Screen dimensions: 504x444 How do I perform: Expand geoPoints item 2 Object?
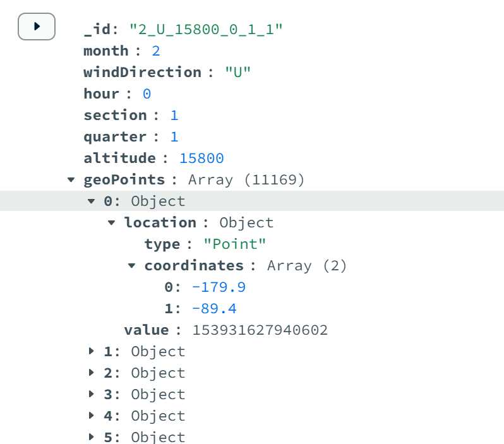[x=92, y=373]
